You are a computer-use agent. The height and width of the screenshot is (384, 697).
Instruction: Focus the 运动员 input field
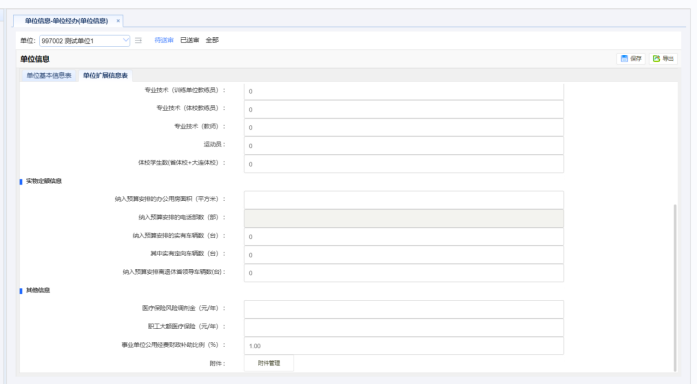pos(404,146)
